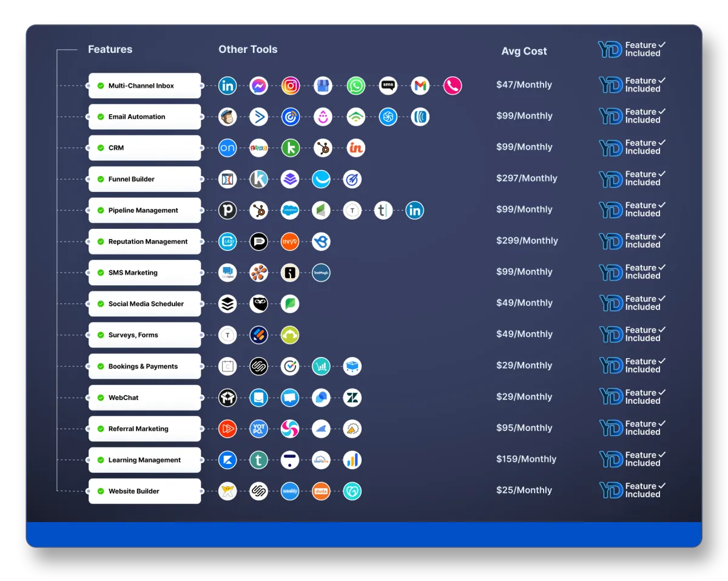Click the "$159/Monthly" cost
The width and height of the screenshot is (728, 581).
click(x=526, y=460)
